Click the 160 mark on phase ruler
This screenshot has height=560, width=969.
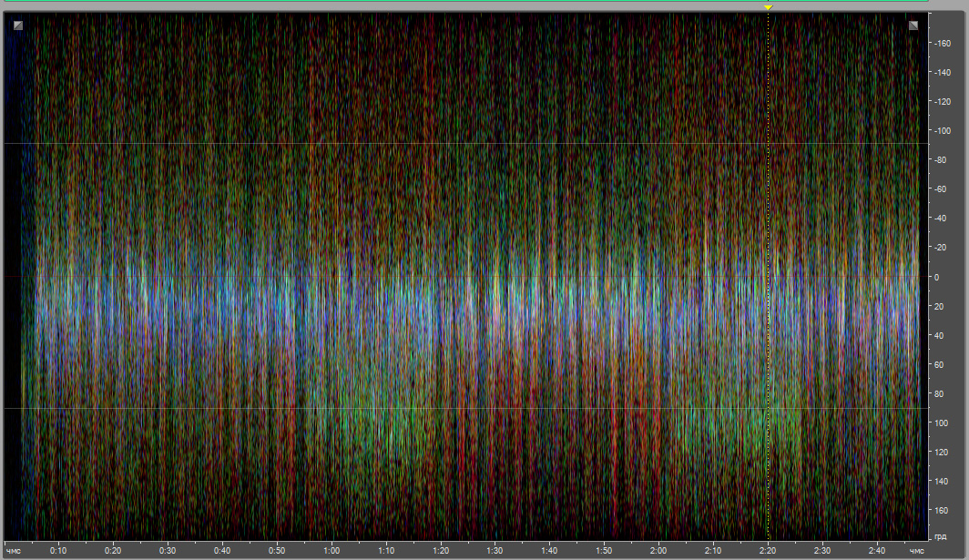point(942,510)
